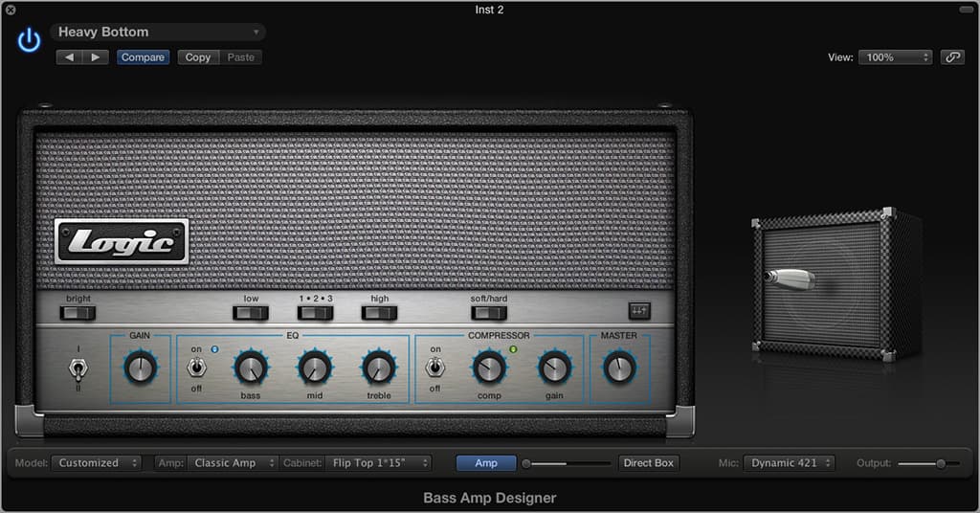Open the Amp Classic Amp dropdown
The width and height of the screenshot is (980, 513).
(x=233, y=463)
